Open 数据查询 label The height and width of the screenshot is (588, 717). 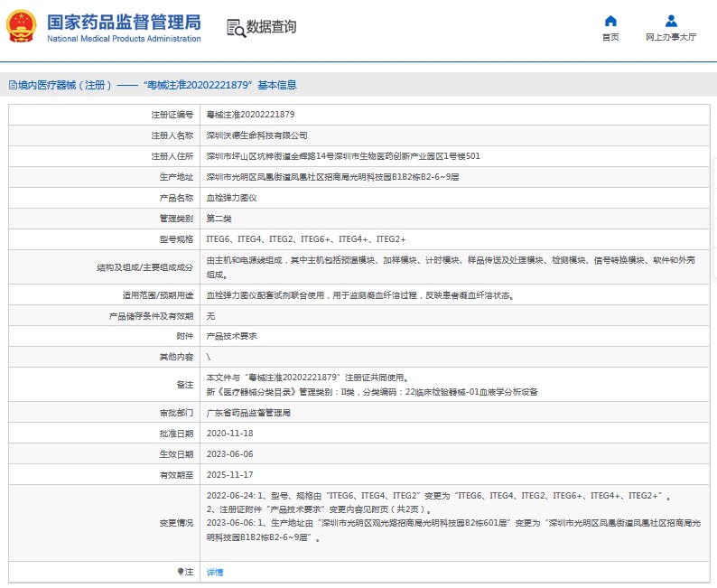click(271, 26)
